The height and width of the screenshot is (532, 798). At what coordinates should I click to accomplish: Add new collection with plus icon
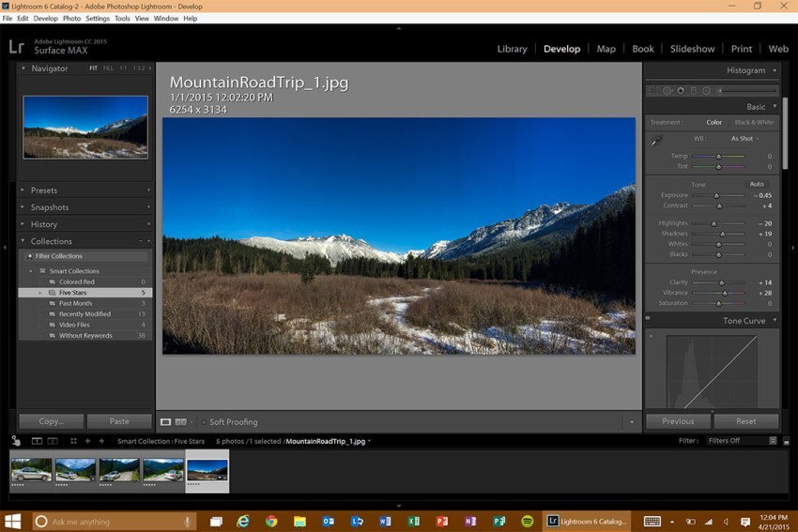point(148,241)
